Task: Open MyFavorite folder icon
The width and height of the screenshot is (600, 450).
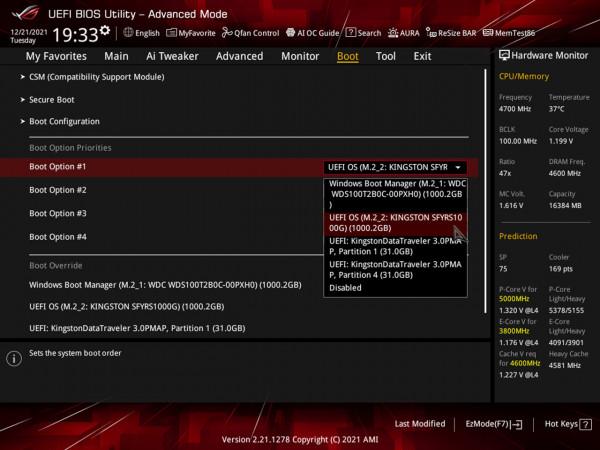Action: 171,33
